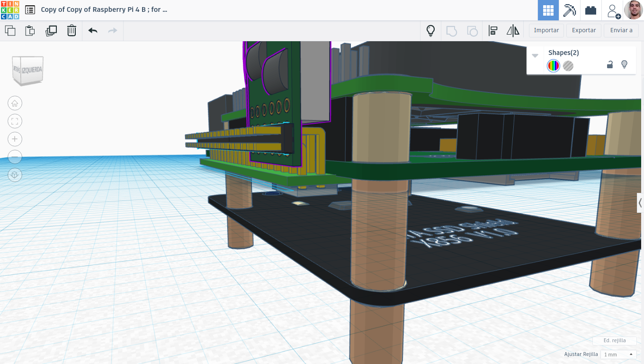Paste from the clipboard icon
The image size is (644, 364).
pyautogui.click(x=30, y=31)
